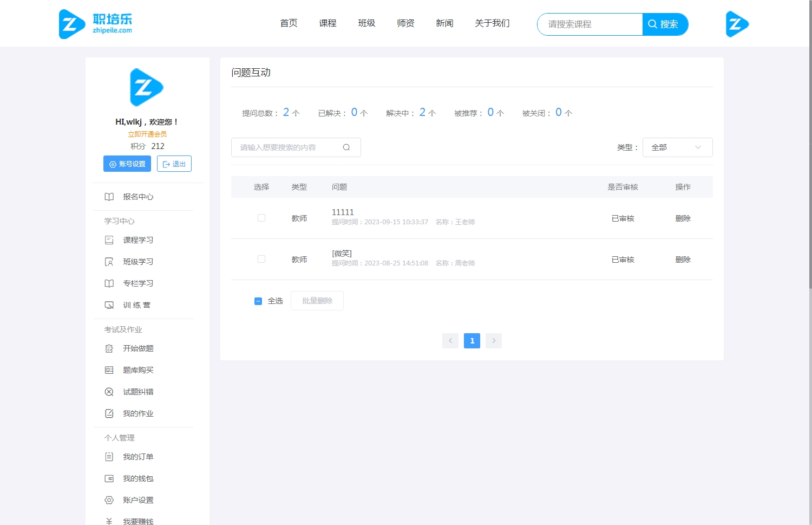The height and width of the screenshot is (525, 812).
Task: Click the 我的作业 sidebar icon
Action: [109, 413]
